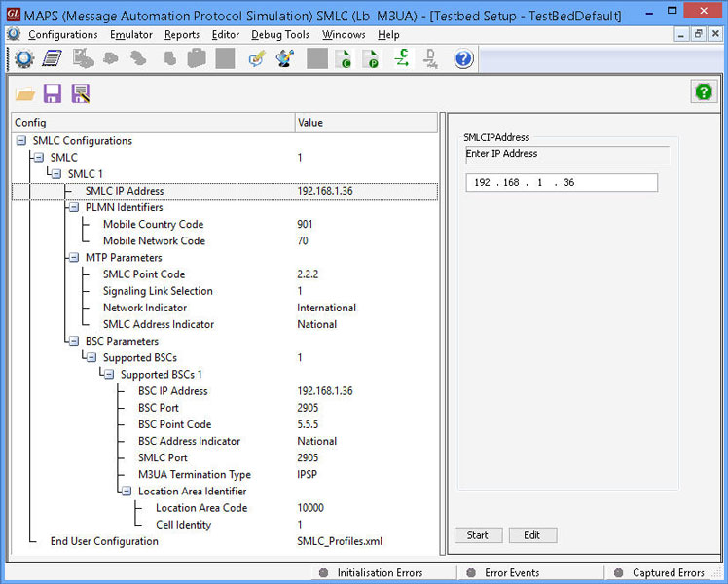Image resolution: width=728 pixels, height=584 pixels.
Task: Click the floppy disk with pencil save-as icon
Action: (x=81, y=93)
